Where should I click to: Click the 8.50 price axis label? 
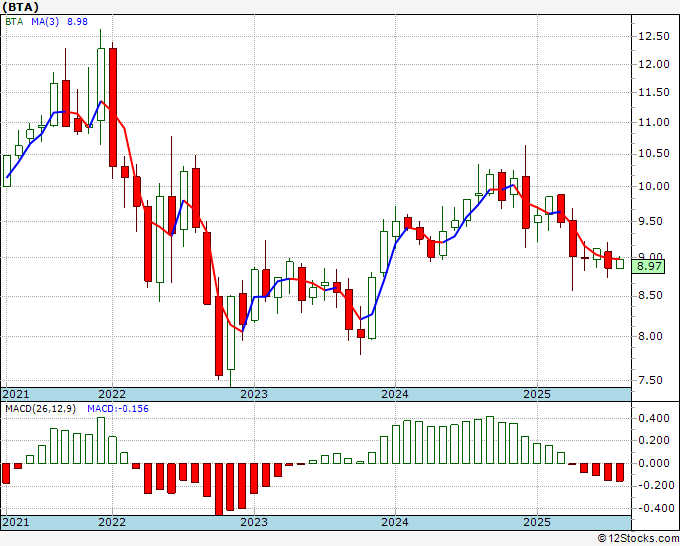(x=651, y=296)
